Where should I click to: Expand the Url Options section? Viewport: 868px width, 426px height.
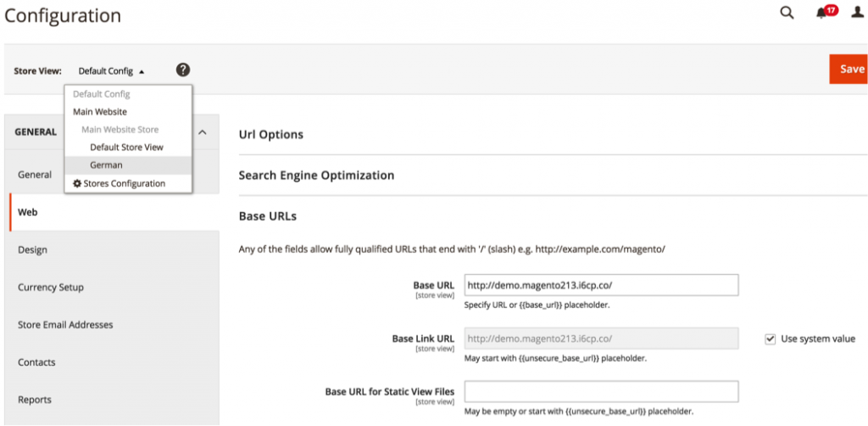click(x=271, y=134)
